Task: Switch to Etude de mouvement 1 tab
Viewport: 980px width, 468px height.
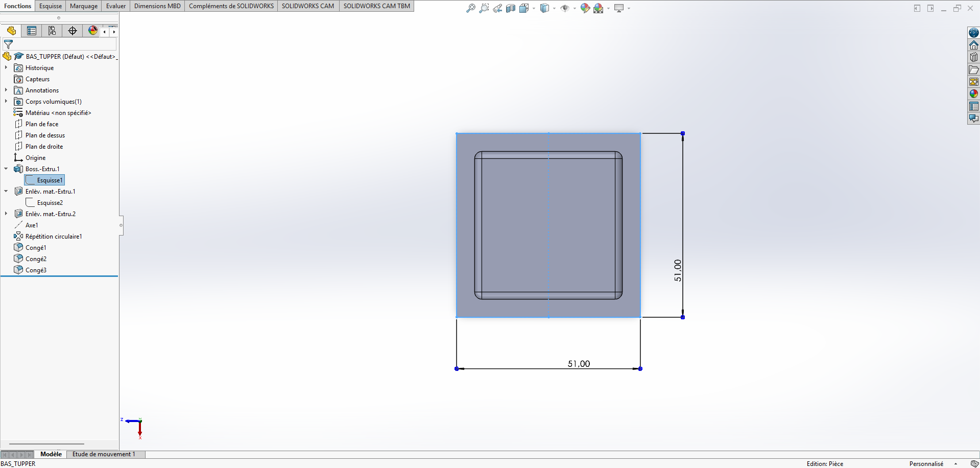Action: [x=104, y=454]
